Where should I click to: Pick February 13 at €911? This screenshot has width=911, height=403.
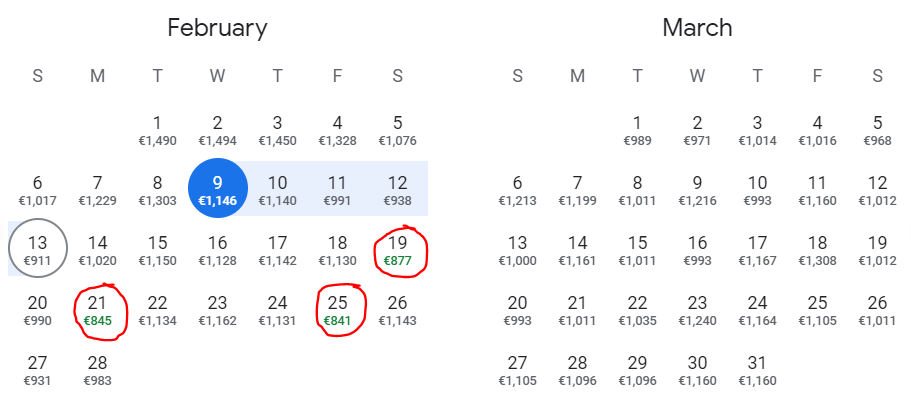tap(38, 249)
